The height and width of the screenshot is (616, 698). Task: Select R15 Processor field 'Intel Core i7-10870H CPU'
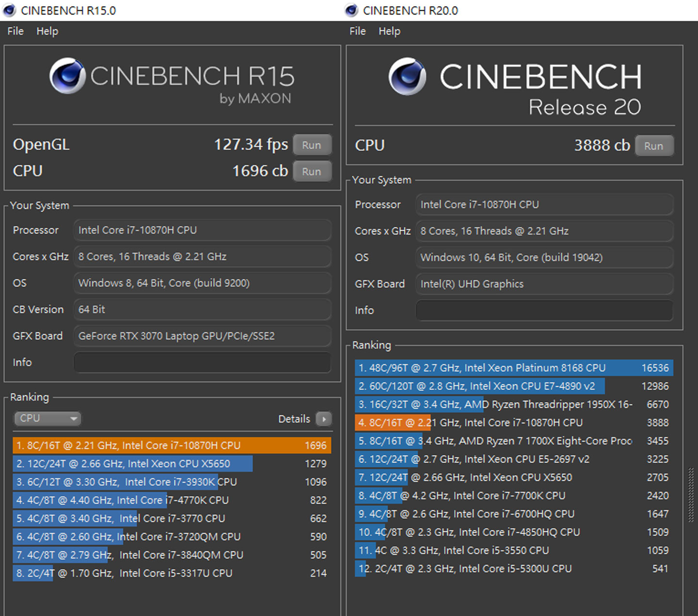[x=203, y=230]
